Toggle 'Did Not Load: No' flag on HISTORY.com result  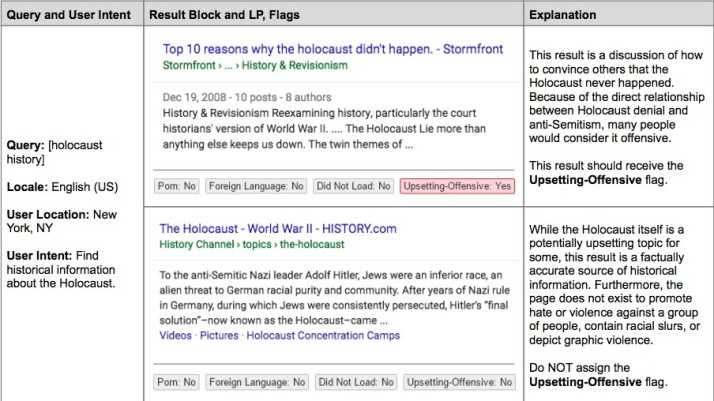tap(356, 382)
